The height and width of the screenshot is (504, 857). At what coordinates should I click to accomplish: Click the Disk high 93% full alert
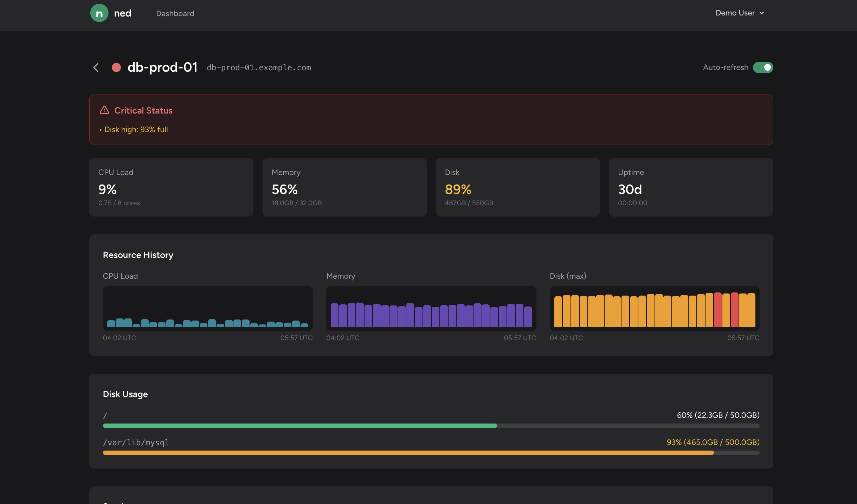[136, 130]
